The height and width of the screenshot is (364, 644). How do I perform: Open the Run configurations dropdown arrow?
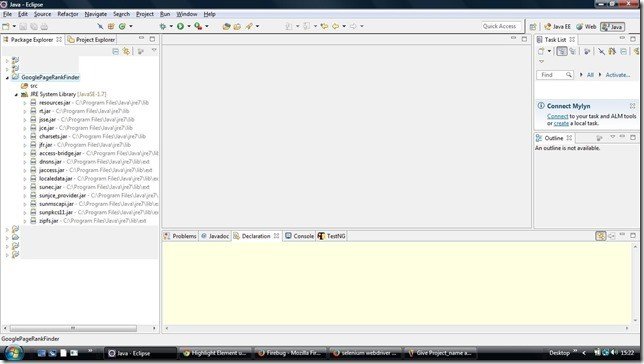pos(189,26)
